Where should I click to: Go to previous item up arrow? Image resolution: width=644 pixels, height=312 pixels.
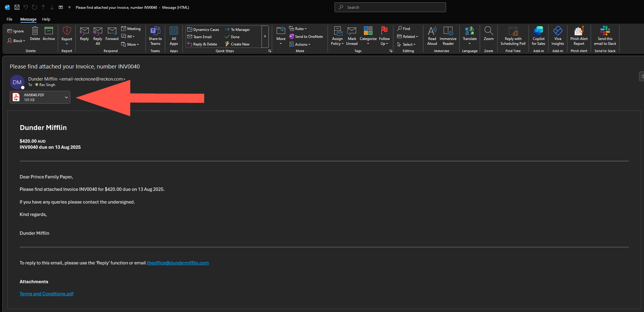tap(43, 7)
